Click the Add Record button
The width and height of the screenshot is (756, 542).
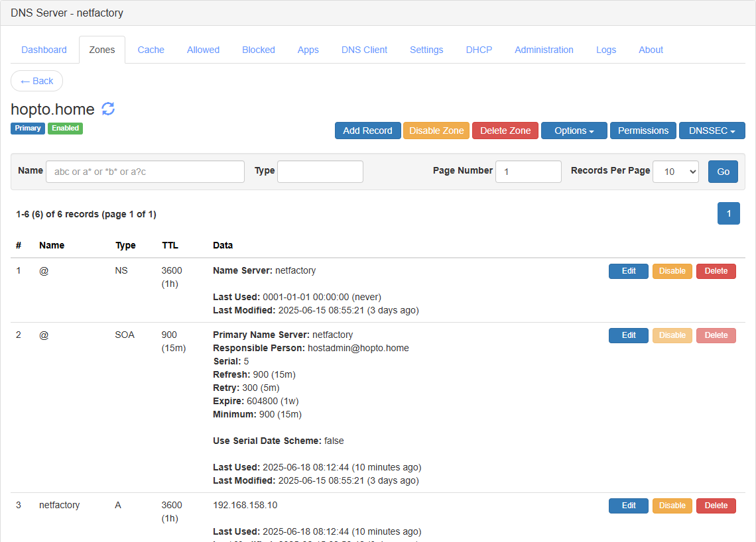click(x=367, y=131)
